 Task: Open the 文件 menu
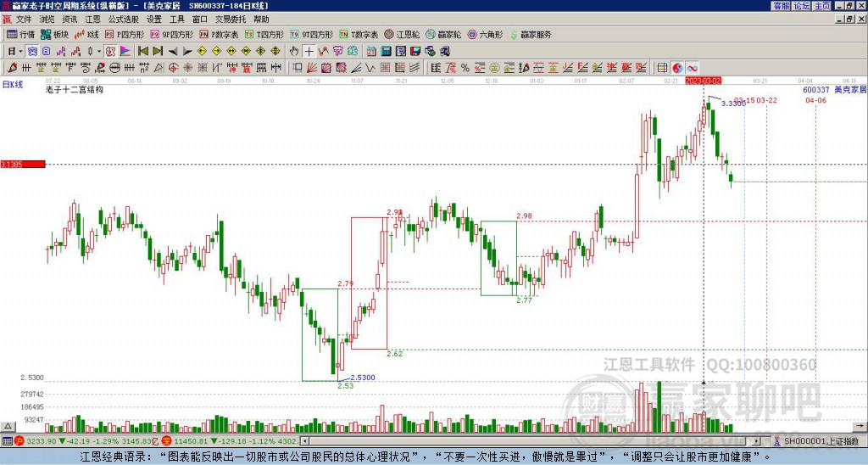(x=24, y=20)
